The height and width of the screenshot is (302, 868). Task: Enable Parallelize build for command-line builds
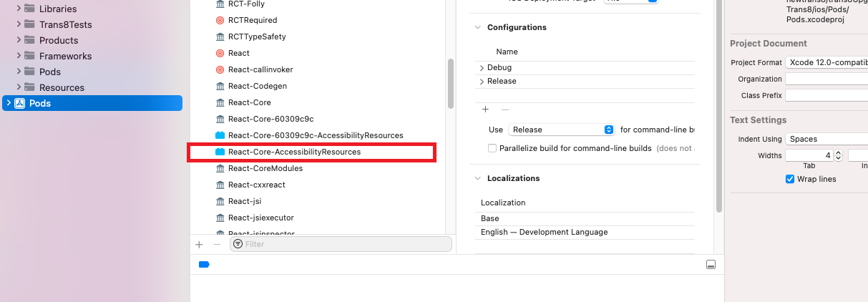tap(492, 148)
